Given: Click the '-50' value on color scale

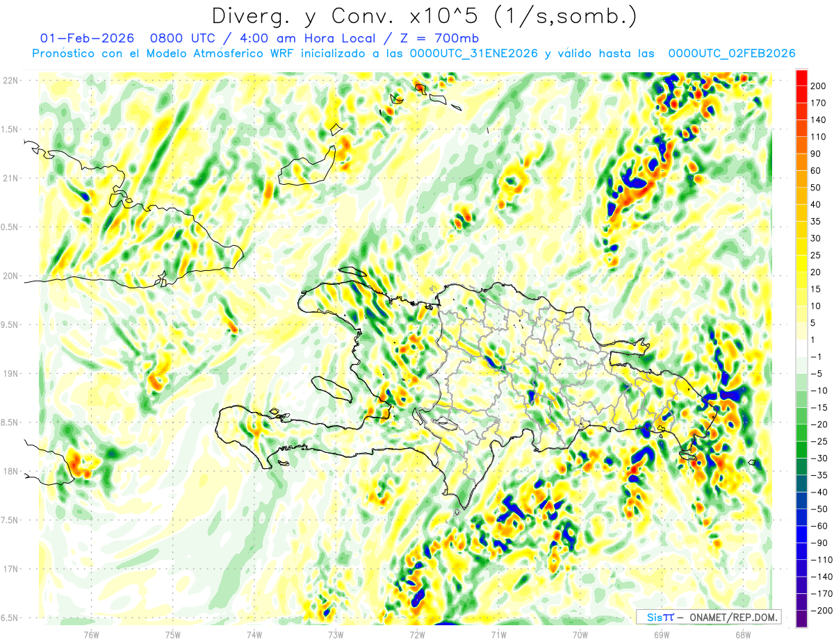Looking at the screenshot, I should pos(819,509).
